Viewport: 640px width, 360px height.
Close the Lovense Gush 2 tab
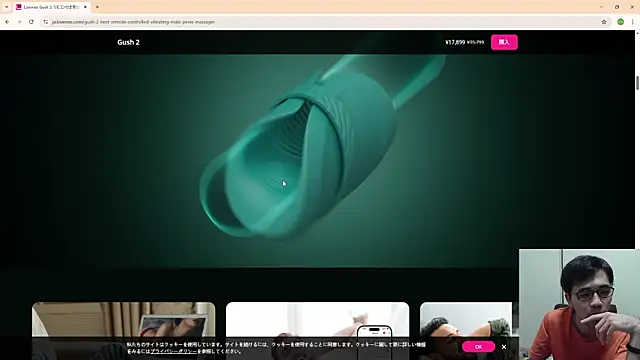click(85, 7)
